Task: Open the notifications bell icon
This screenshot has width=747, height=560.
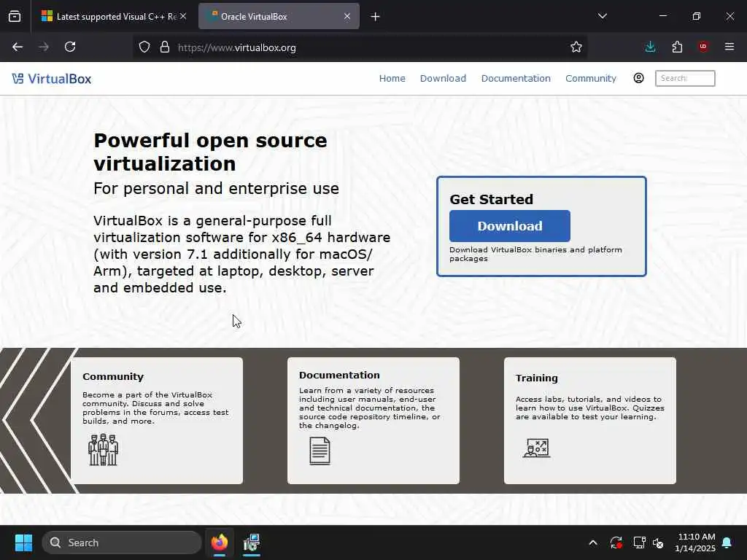Action: (x=727, y=542)
